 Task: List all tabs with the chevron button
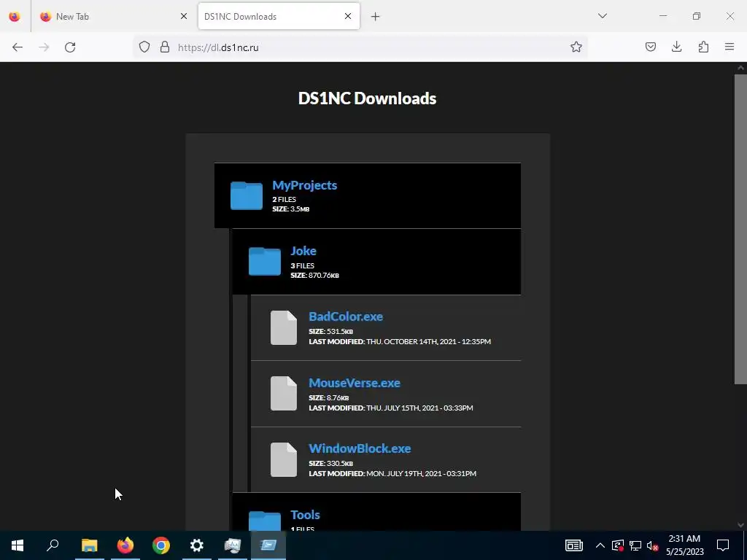[602, 16]
